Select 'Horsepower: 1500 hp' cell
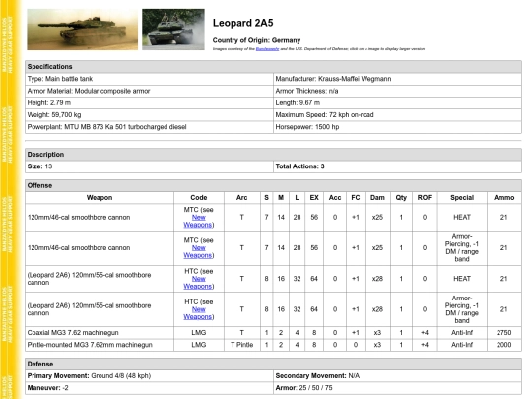The image size is (532, 399). (x=397, y=127)
